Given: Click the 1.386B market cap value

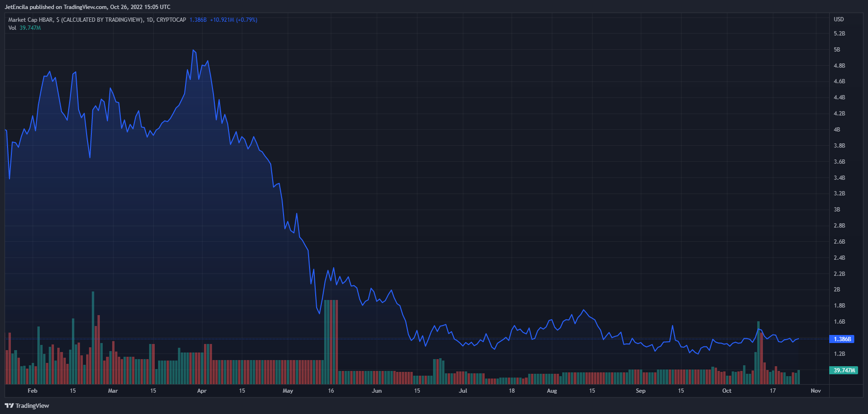Looking at the screenshot, I should coord(198,20).
